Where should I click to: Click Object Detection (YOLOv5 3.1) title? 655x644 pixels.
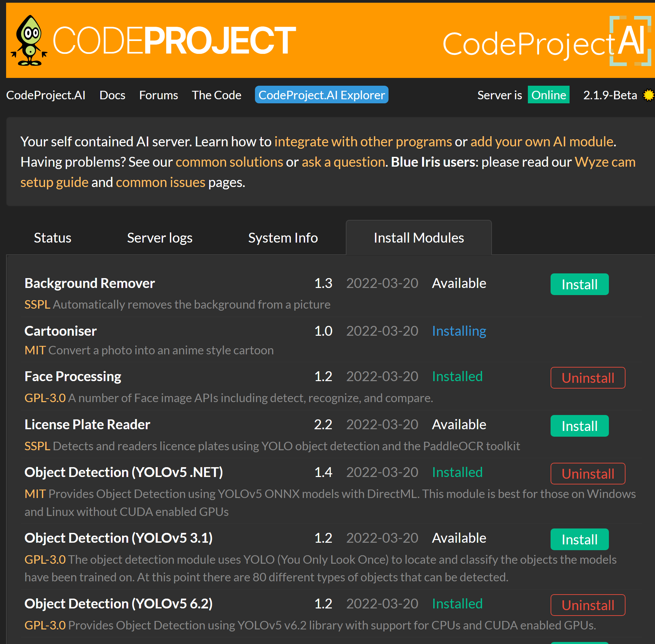pyautogui.click(x=119, y=538)
